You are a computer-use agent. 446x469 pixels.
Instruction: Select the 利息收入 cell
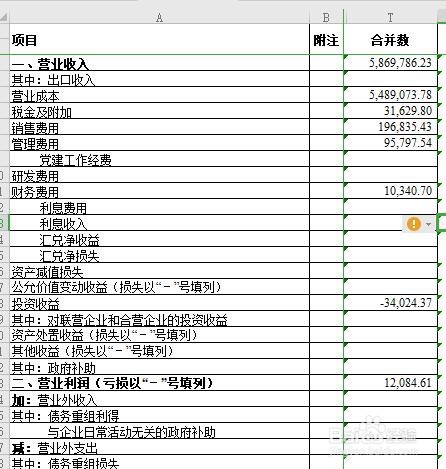[160, 223]
